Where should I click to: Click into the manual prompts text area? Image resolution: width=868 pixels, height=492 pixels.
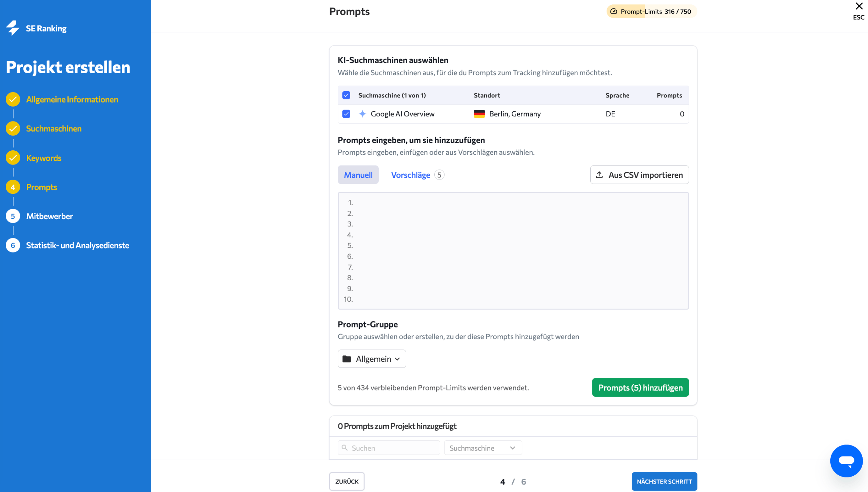pyautogui.click(x=513, y=251)
